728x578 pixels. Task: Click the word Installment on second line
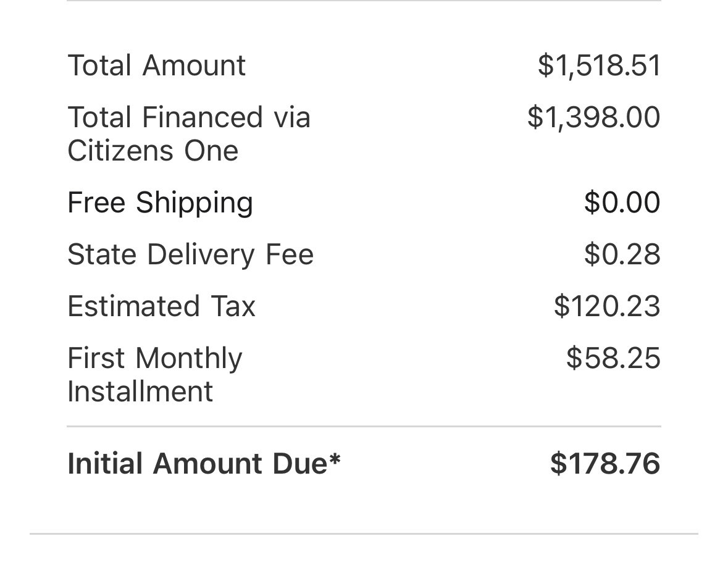(140, 392)
